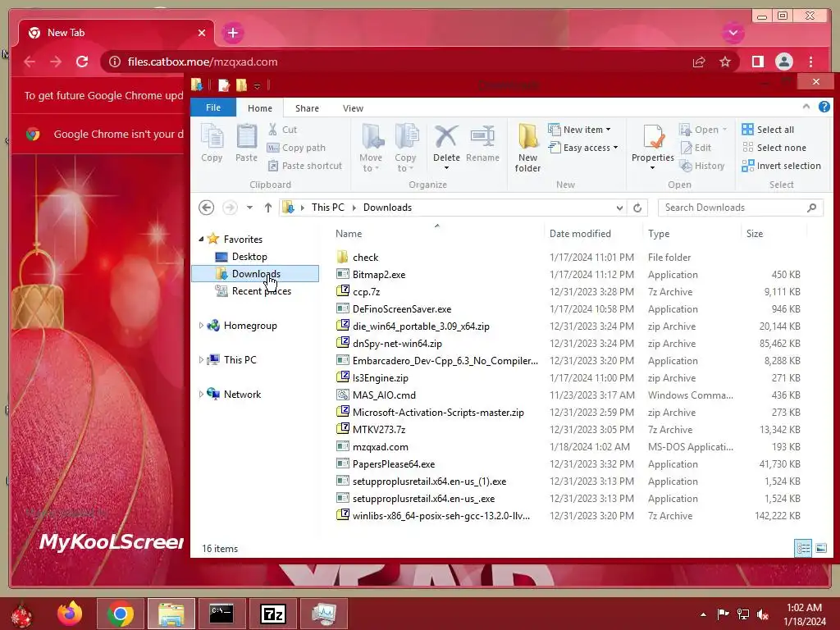This screenshot has height=630, width=840.
Task: Click Invert selection in ribbon
Action: 782,166
